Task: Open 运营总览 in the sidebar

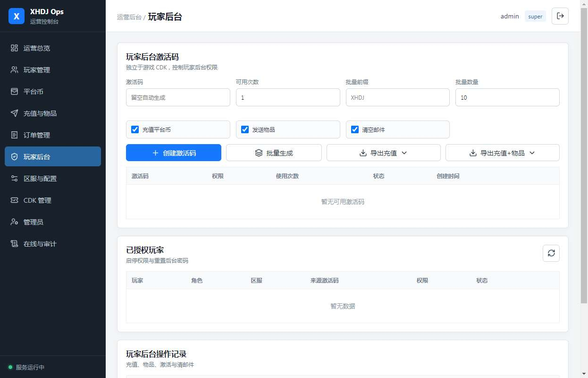Action: tap(53, 48)
